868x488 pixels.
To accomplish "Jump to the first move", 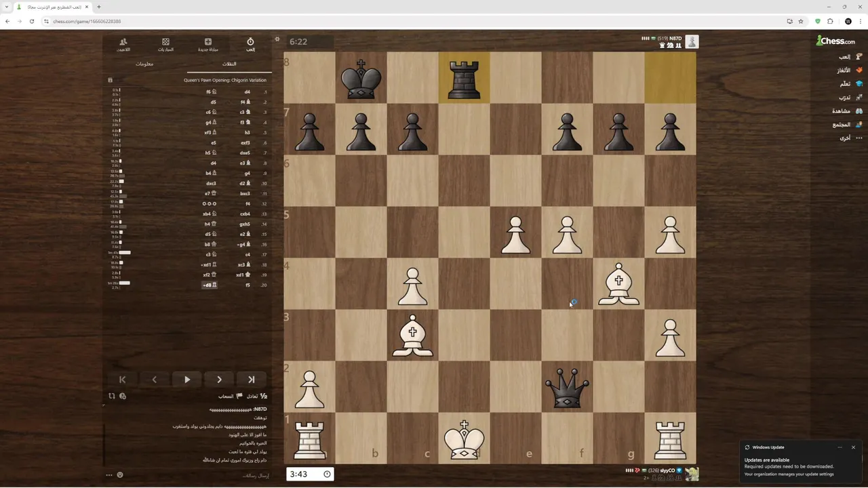I will tap(122, 380).
